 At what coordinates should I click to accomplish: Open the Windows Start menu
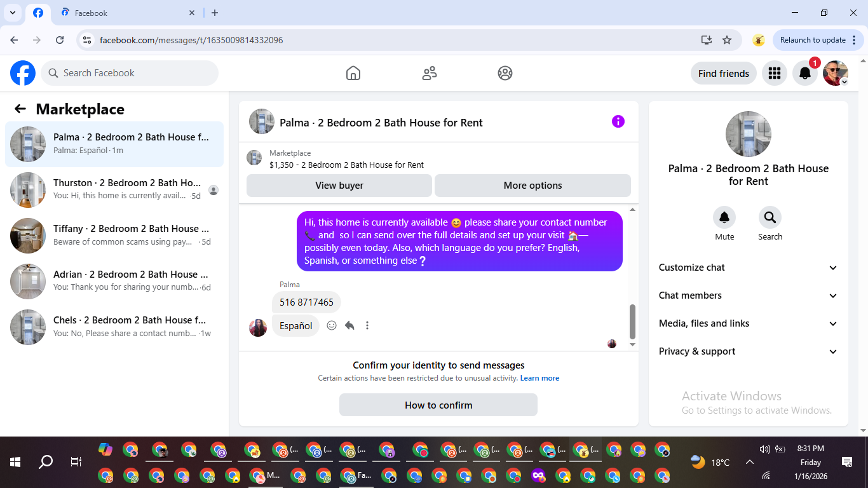coord(15,462)
